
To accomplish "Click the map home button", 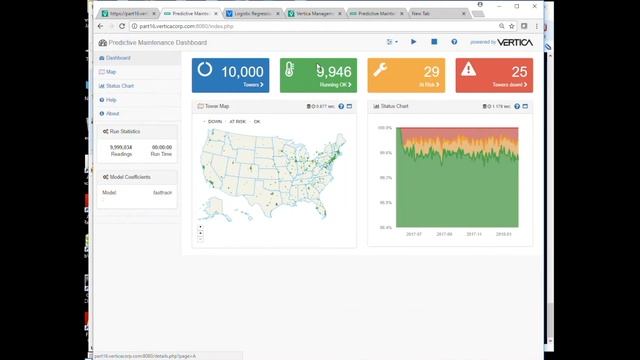I will click(200, 227).
